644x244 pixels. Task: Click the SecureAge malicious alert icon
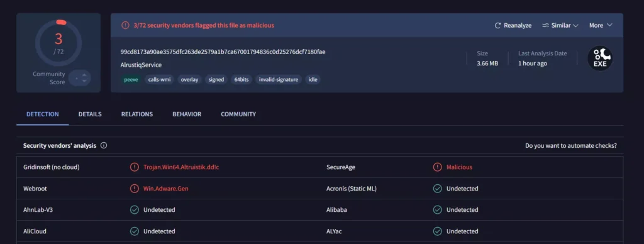point(438,167)
